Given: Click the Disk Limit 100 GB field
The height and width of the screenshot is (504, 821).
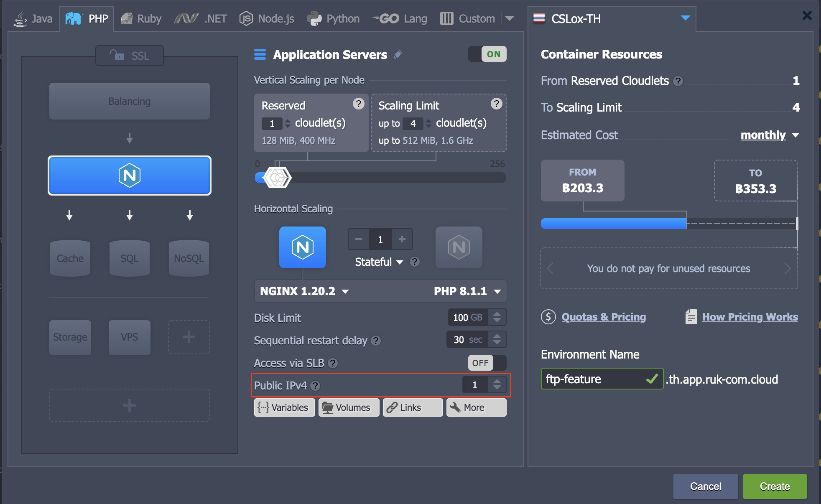Looking at the screenshot, I should pyautogui.click(x=468, y=318).
